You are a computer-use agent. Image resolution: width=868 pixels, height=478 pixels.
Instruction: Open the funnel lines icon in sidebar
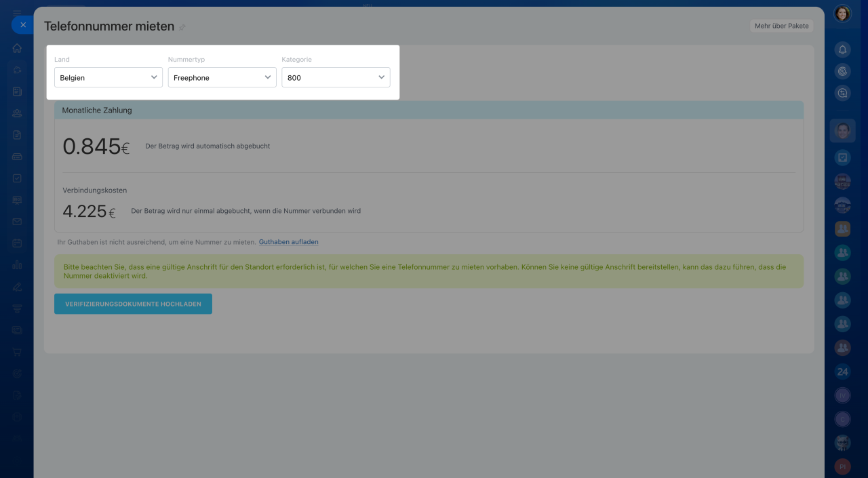click(17, 308)
